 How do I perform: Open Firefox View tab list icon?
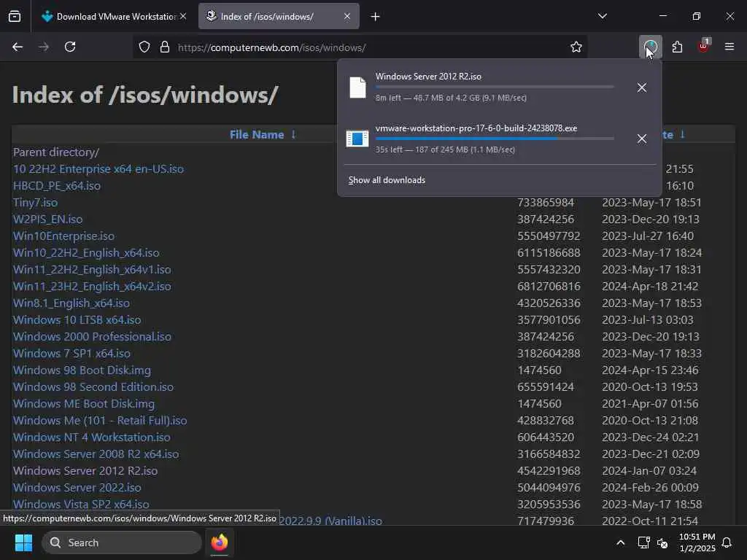click(x=15, y=17)
